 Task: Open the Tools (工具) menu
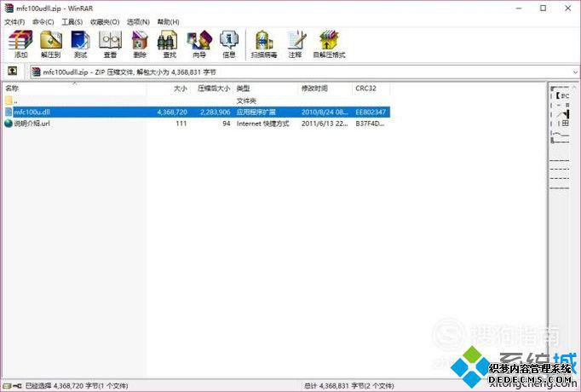pyautogui.click(x=72, y=22)
